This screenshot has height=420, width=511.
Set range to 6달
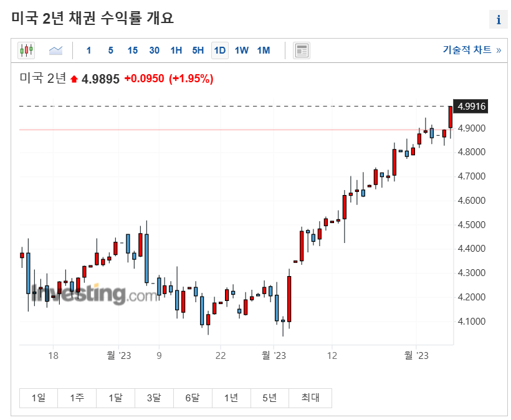[193, 398]
